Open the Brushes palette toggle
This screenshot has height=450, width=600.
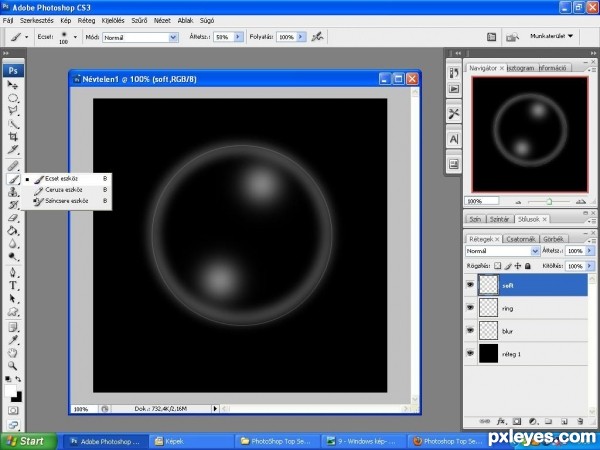491,37
